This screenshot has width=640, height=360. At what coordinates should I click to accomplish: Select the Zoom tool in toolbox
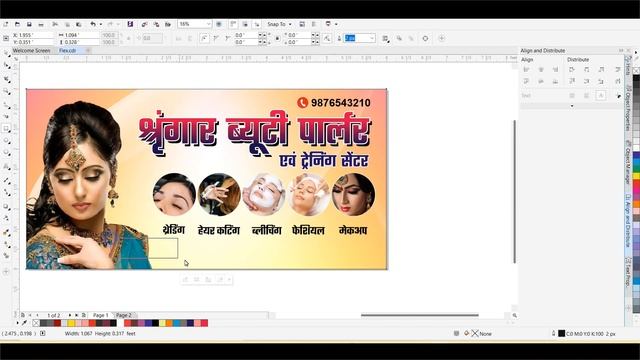pyautogui.click(x=6, y=91)
